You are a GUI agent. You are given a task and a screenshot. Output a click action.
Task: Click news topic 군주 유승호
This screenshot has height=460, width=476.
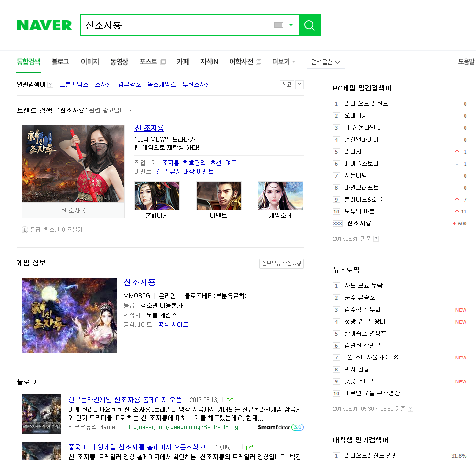pos(360,297)
